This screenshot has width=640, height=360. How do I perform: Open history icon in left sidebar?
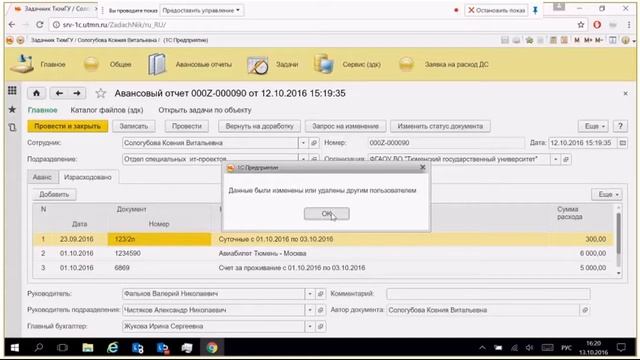tap(12, 127)
